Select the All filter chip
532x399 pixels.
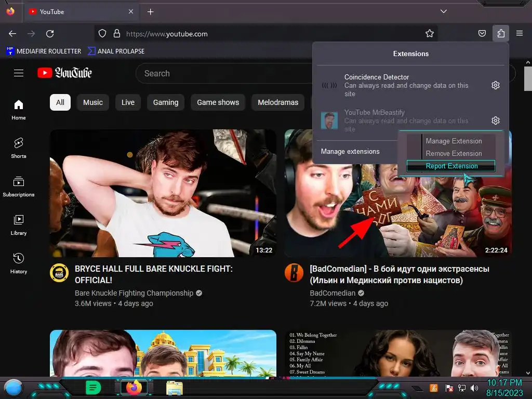60,102
